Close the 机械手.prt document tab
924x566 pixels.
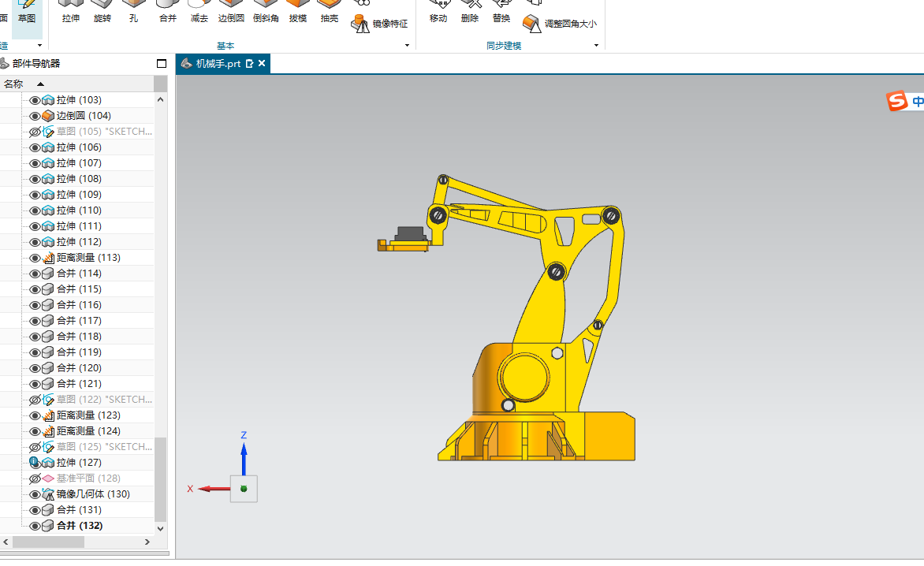coord(262,63)
